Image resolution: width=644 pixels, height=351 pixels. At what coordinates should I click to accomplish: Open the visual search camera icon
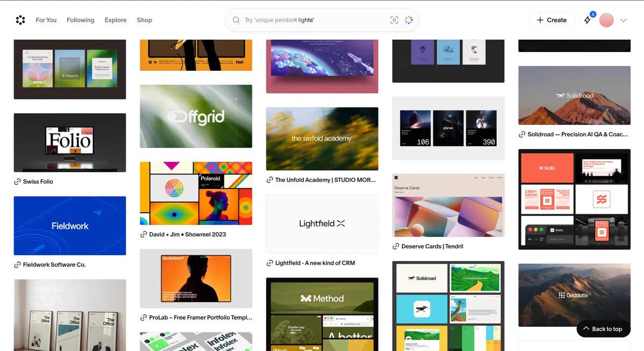pos(394,20)
